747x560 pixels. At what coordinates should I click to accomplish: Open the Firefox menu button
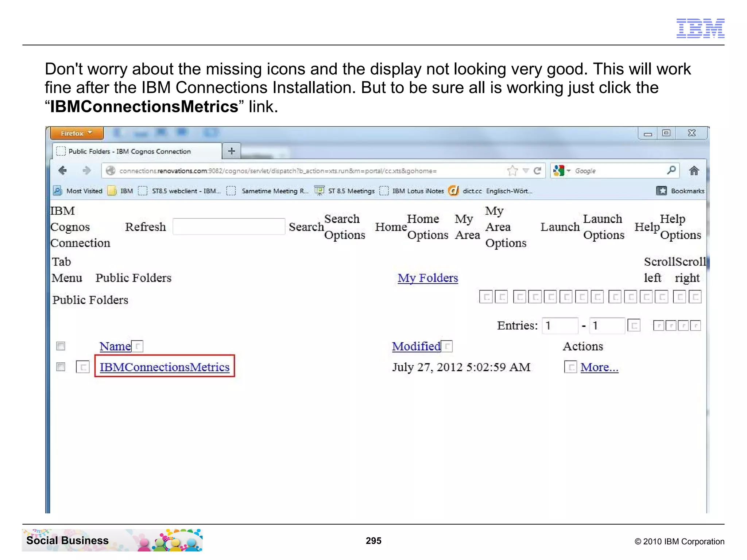point(77,133)
